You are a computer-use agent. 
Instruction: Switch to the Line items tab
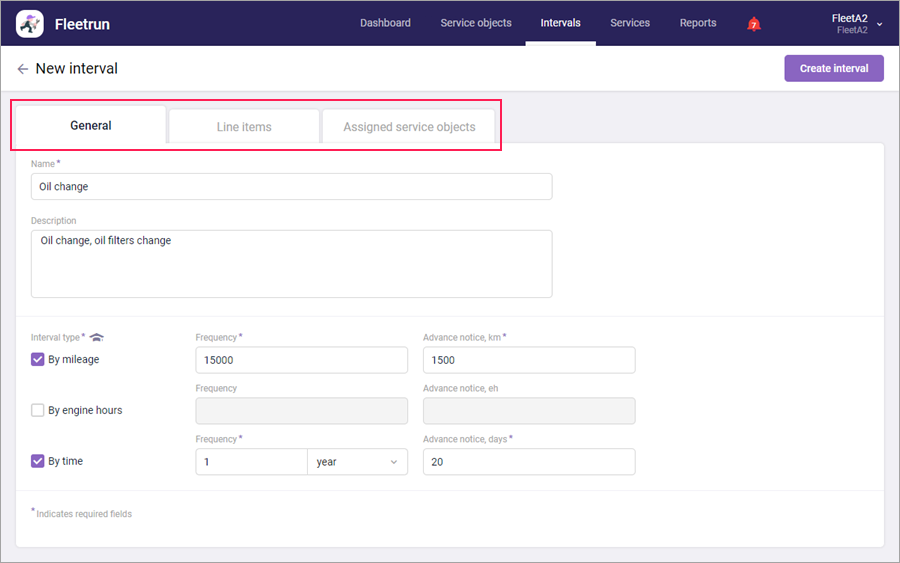[244, 127]
